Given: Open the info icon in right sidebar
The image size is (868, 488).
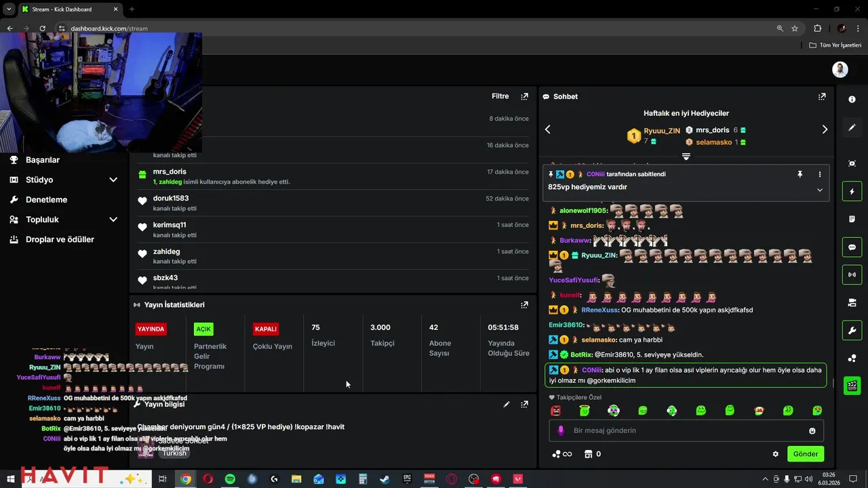Looking at the screenshot, I should click(852, 99).
